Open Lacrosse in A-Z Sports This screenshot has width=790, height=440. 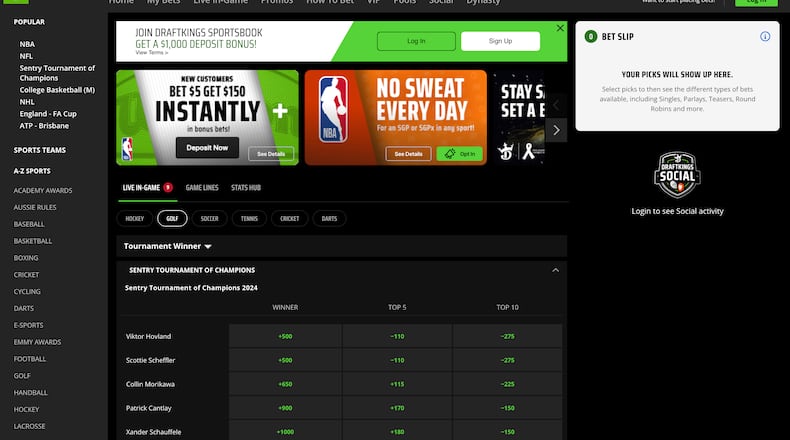coord(29,426)
